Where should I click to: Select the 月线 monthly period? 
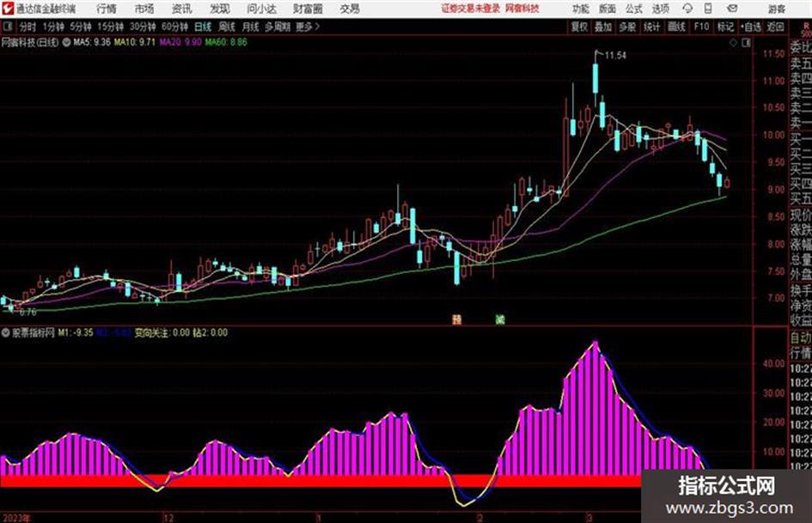click(250, 27)
